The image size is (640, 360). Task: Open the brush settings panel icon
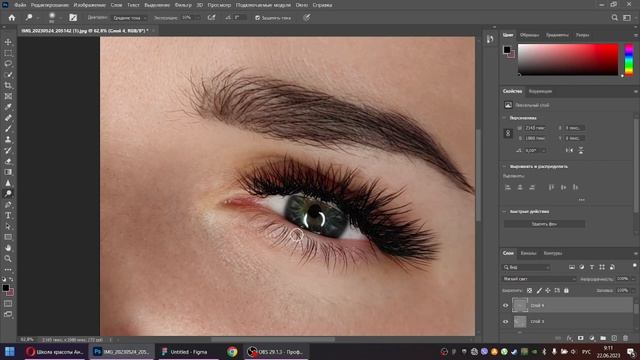tap(73, 18)
